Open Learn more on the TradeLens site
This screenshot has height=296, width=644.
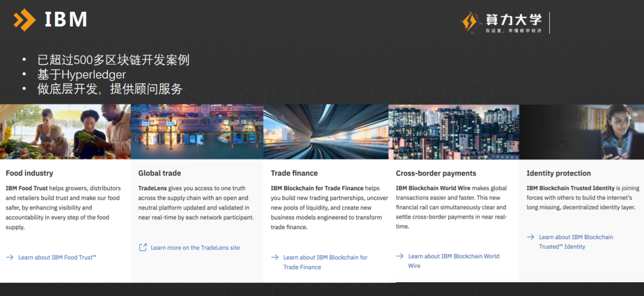coord(195,248)
